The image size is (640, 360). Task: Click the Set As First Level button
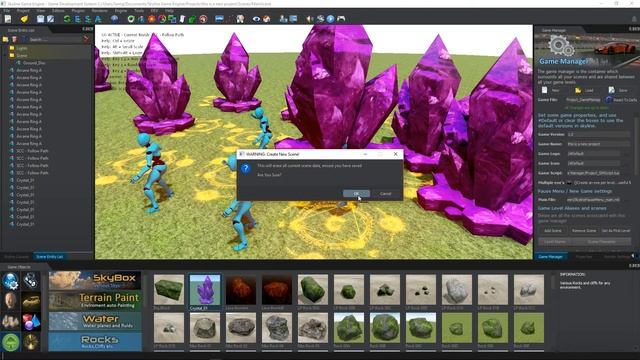point(616,231)
